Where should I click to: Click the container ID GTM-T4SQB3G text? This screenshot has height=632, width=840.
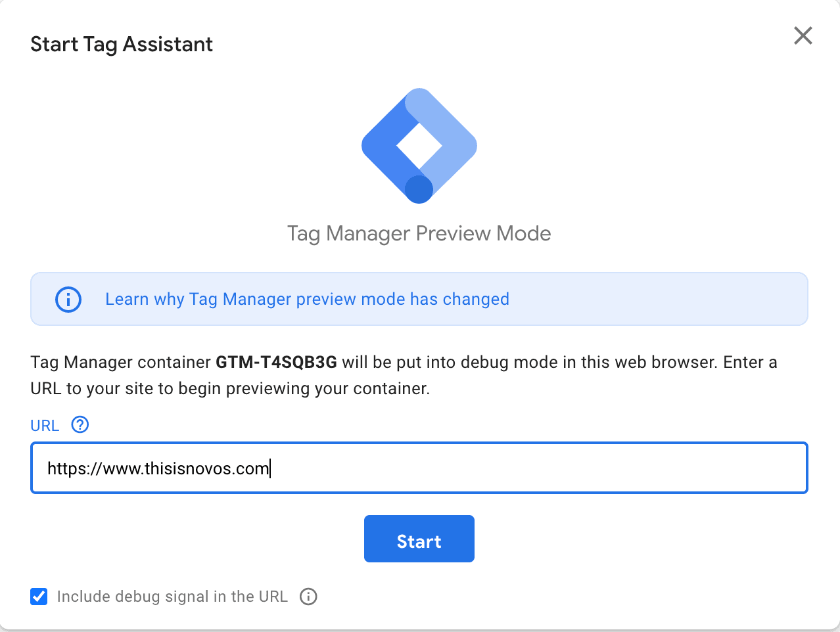[276, 362]
